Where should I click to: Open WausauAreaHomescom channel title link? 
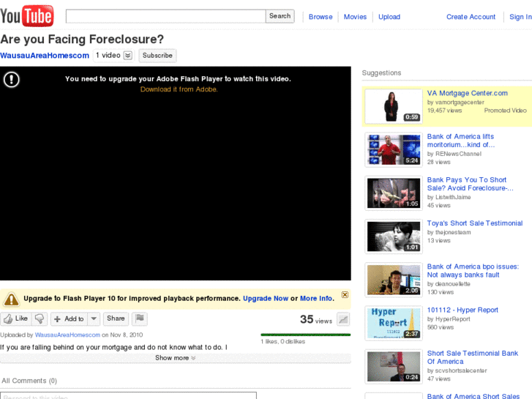[45, 56]
